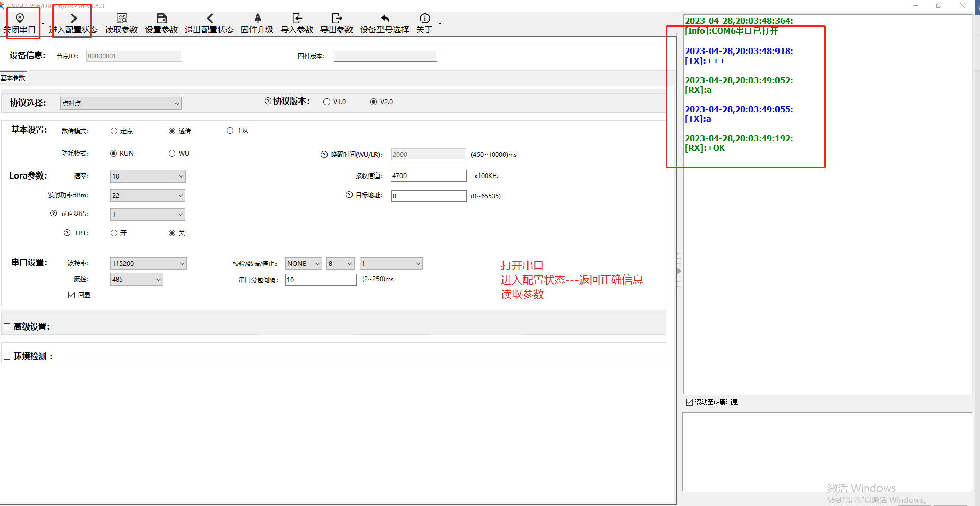Click the 导出参数 export icon
This screenshot has width=980, height=506.
click(337, 19)
